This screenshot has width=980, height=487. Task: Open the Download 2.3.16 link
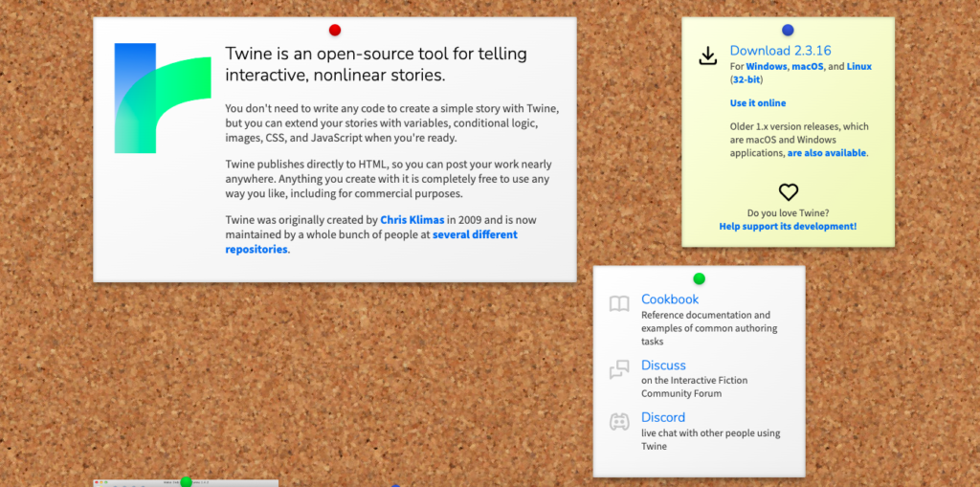click(x=780, y=52)
